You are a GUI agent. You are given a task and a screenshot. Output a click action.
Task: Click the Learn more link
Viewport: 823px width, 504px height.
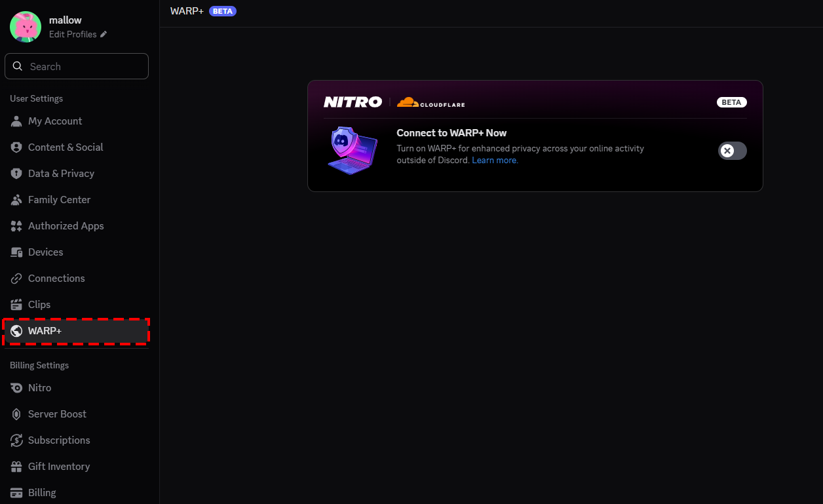pos(494,160)
